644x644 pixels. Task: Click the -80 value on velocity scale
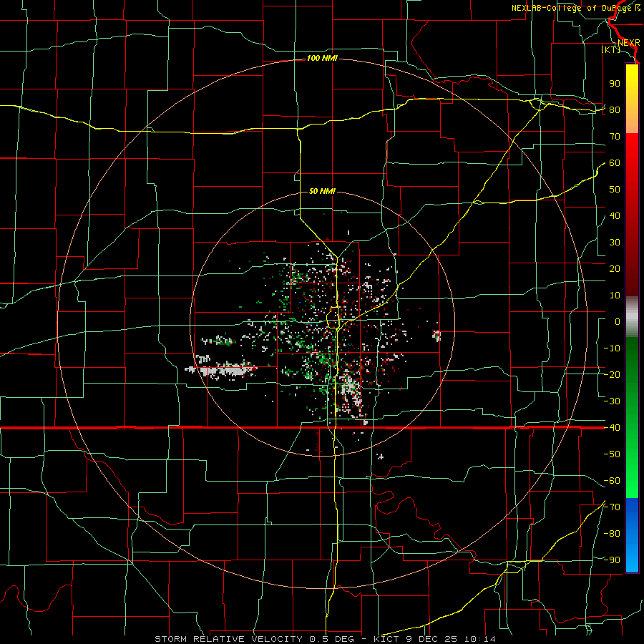coord(612,534)
